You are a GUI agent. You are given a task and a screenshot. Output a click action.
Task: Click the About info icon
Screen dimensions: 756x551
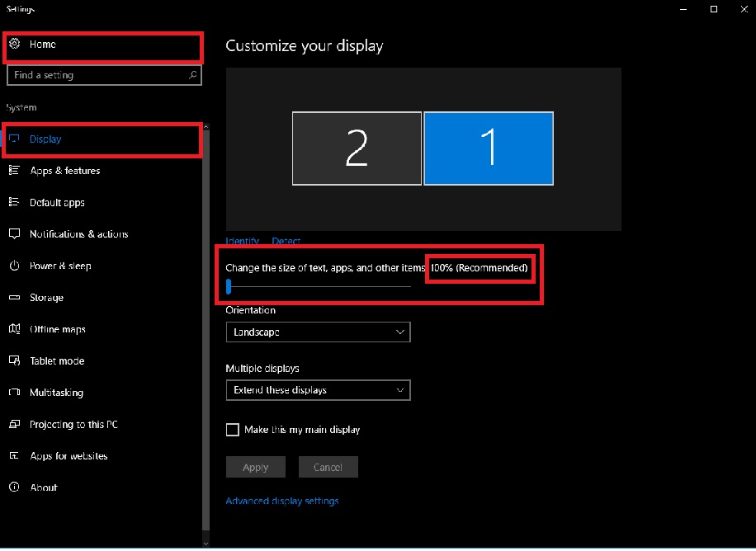(14, 487)
